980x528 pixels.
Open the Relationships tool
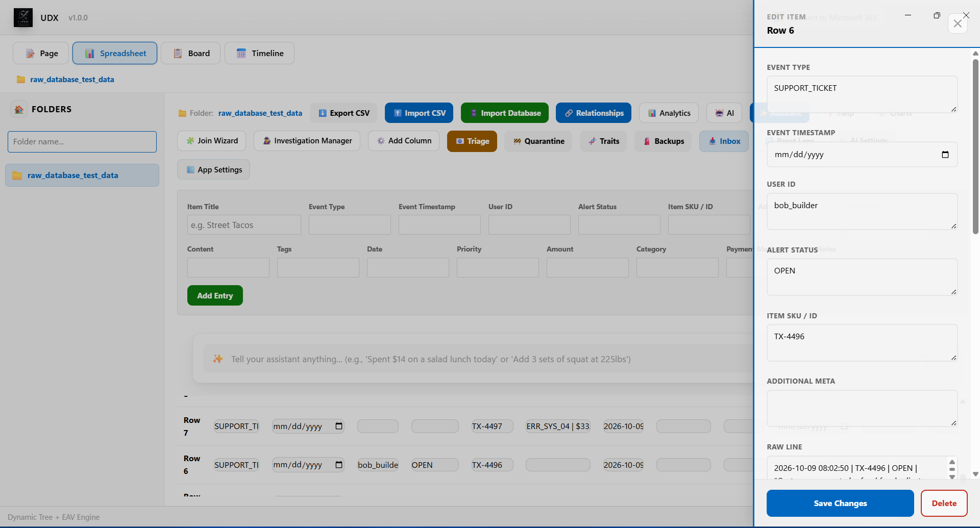pos(594,113)
